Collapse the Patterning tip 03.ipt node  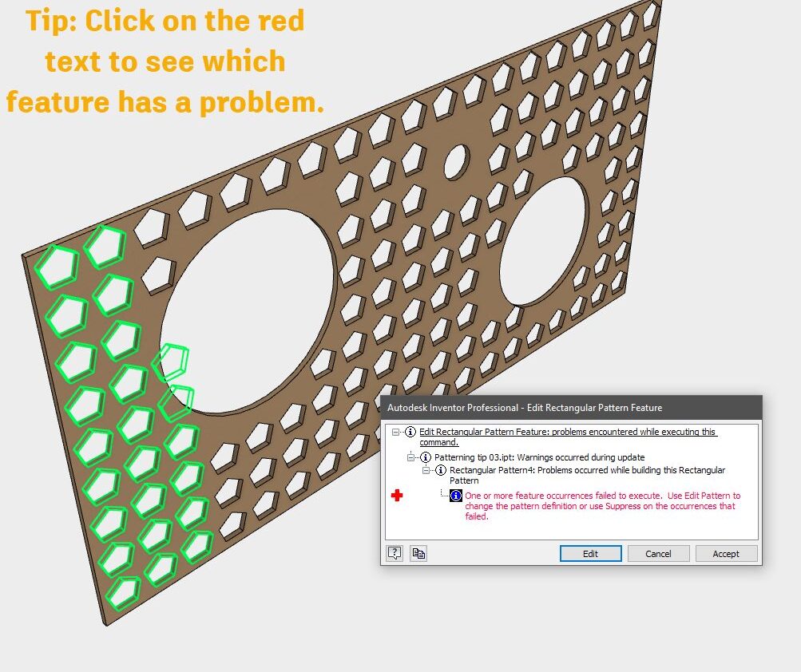(x=412, y=457)
